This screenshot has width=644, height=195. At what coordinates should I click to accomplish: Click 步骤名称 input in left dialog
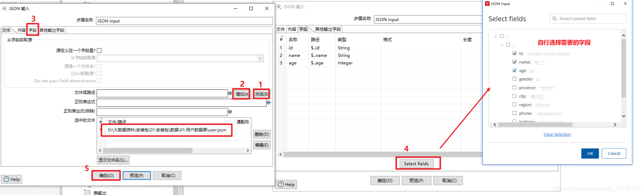(x=184, y=21)
